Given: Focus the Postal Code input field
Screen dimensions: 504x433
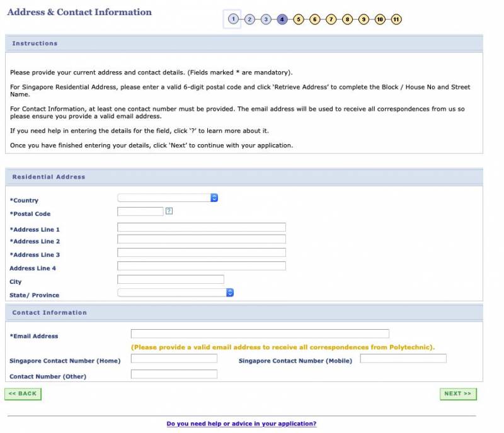Looking at the screenshot, I should click(x=140, y=211).
